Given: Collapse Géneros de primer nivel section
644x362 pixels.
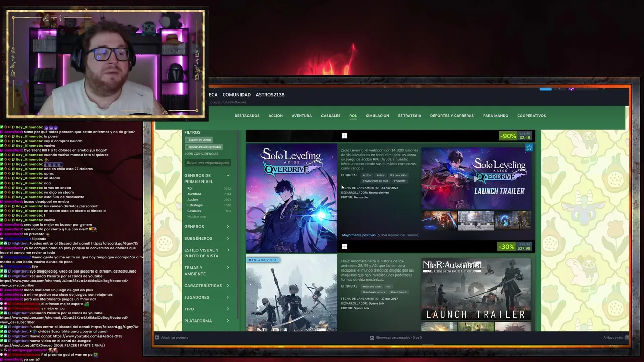Looking at the screenshot, I should coord(228,175).
